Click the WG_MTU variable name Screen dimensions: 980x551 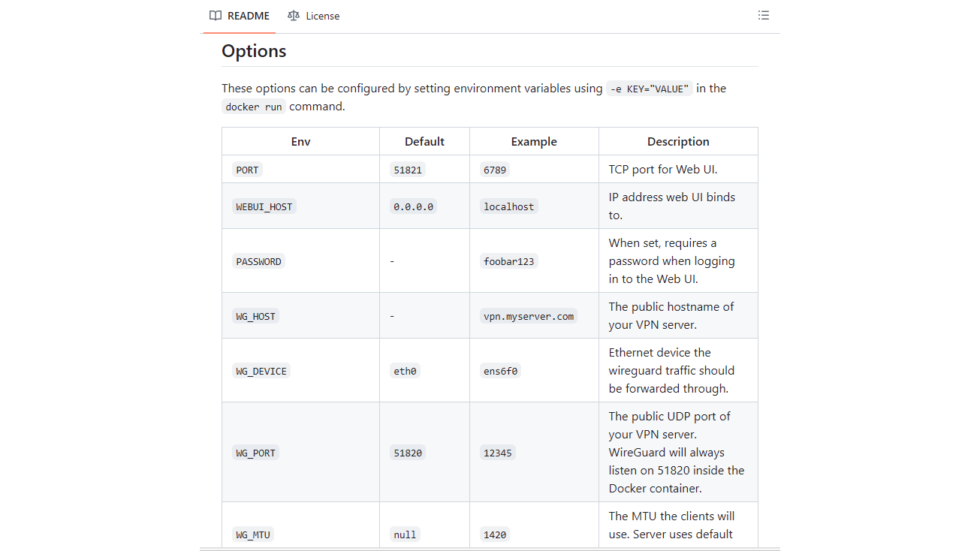point(253,534)
